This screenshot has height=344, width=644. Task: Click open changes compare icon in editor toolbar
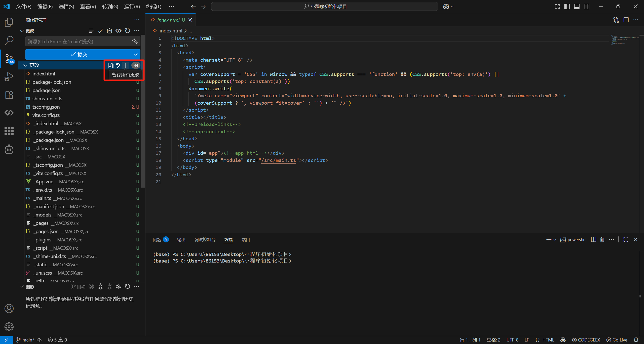616,20
